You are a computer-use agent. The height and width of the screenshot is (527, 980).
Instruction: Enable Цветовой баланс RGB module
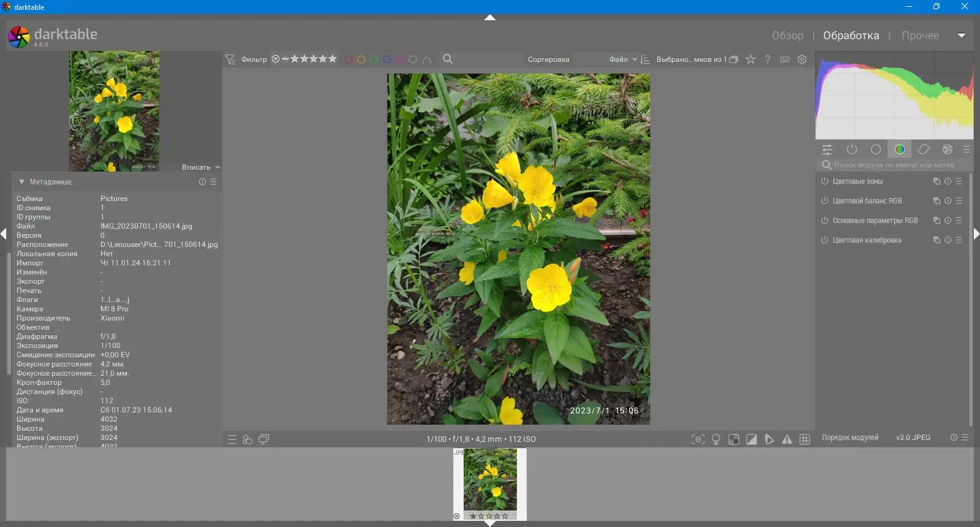[825, 201]
